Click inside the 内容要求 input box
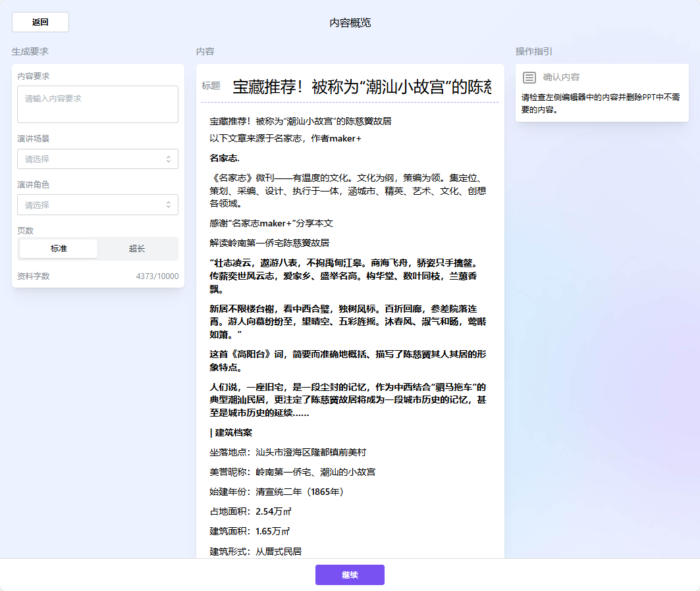Image resolution: width=700 pixels, height=591 pixels. [x=97, y=104]
